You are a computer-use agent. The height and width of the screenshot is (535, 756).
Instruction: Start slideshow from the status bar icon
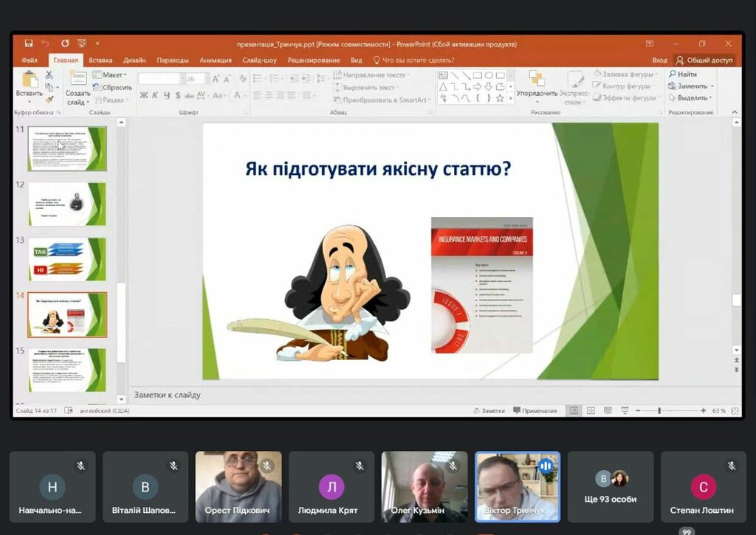(625, 410)
